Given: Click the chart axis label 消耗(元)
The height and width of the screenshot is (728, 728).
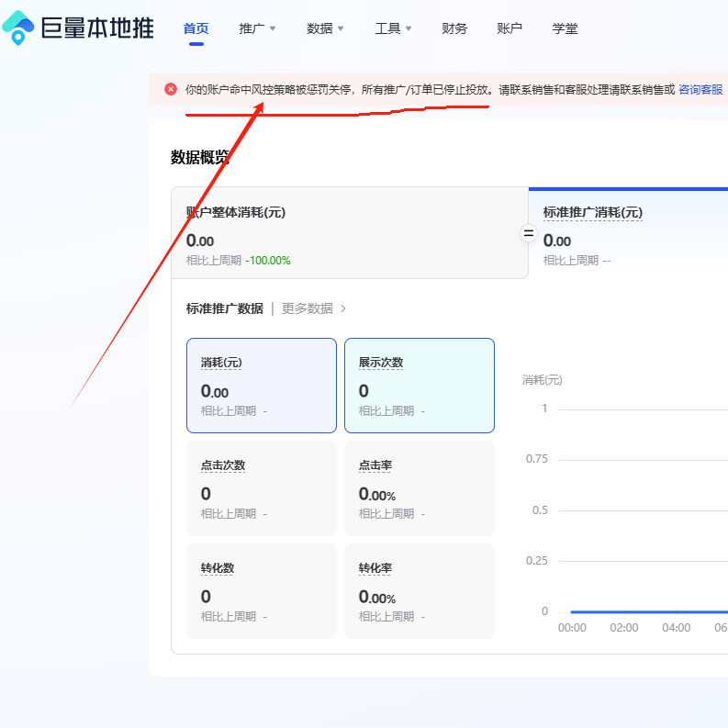Looking at the screenshot, I should point(542,380).
